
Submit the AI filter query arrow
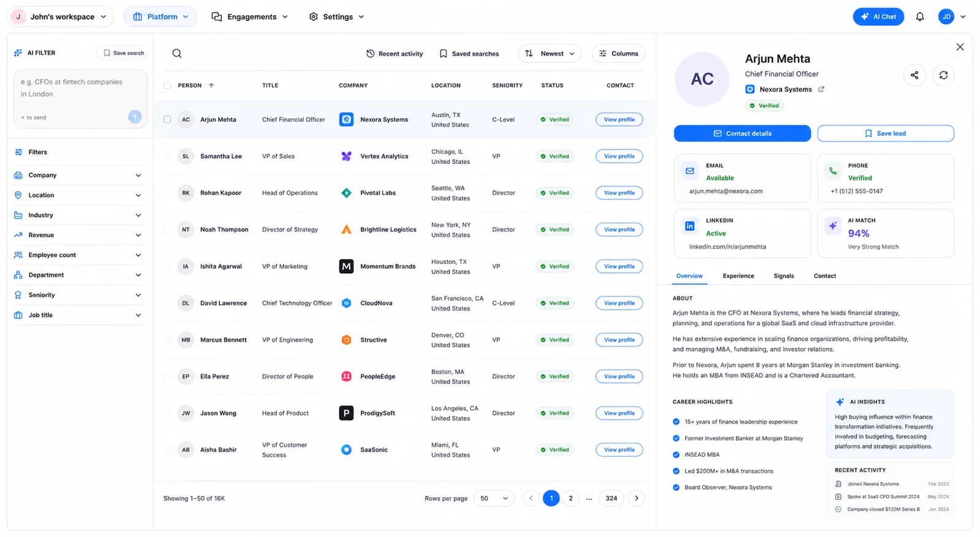coord(135,116)
